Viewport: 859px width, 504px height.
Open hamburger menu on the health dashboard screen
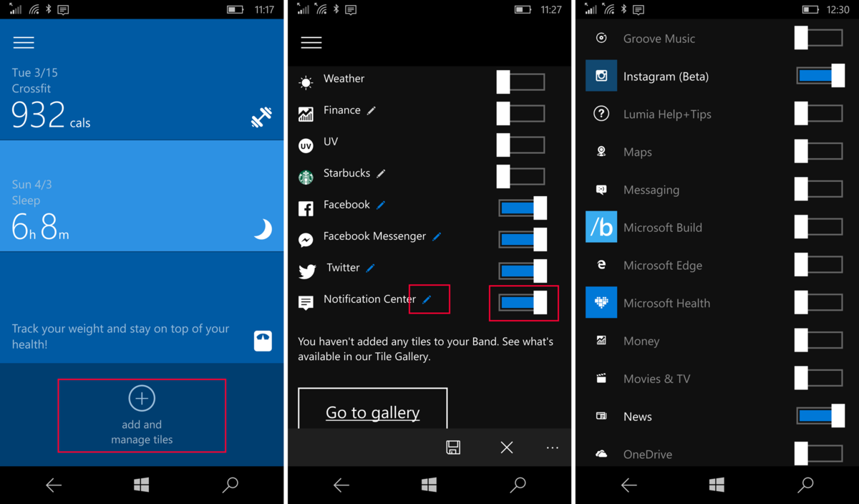(x=24, y=42)
